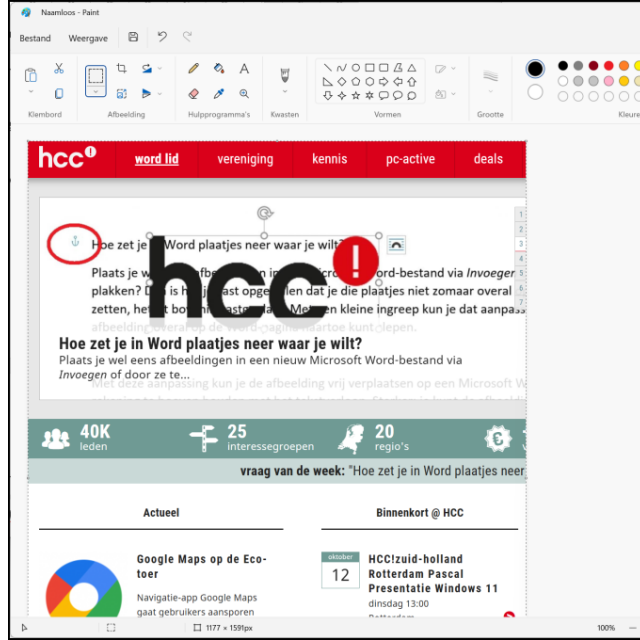This screenshot has height=640, width=640.
Task: Click 'Binnenkort @ HCC' heading in canvas
Action: tap(420, 513)
